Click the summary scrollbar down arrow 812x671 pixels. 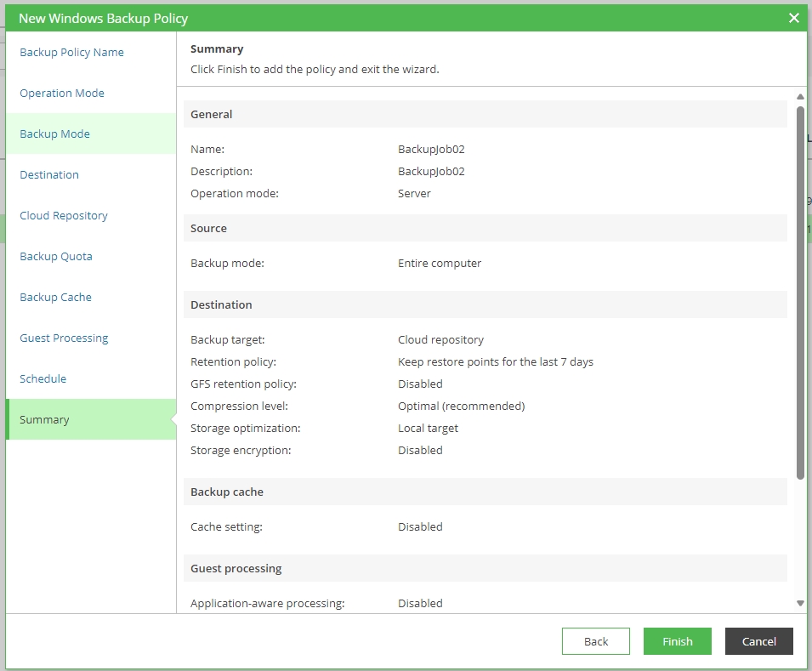coord(800,603)
